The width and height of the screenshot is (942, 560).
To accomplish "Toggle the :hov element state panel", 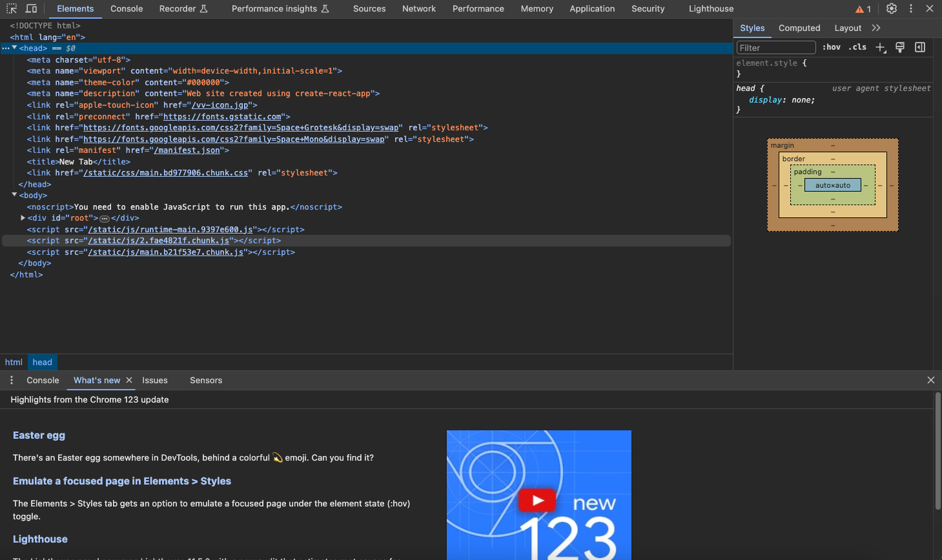I will [831, 47].
